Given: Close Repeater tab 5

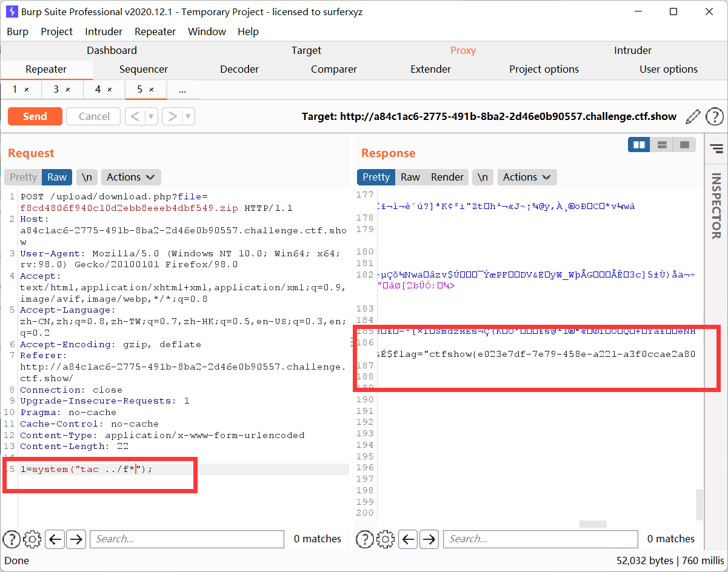Looking at the screenshot, I should pos(152,90).
